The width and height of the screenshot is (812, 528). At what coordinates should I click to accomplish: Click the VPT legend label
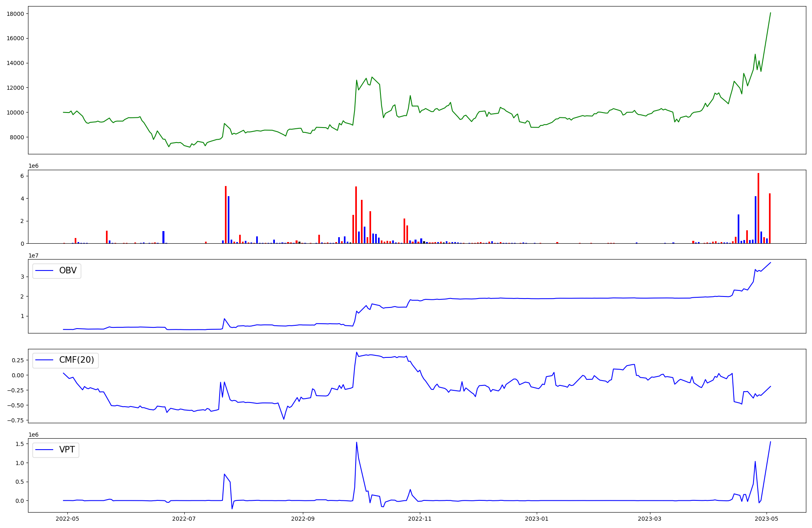tap(67, 450)
